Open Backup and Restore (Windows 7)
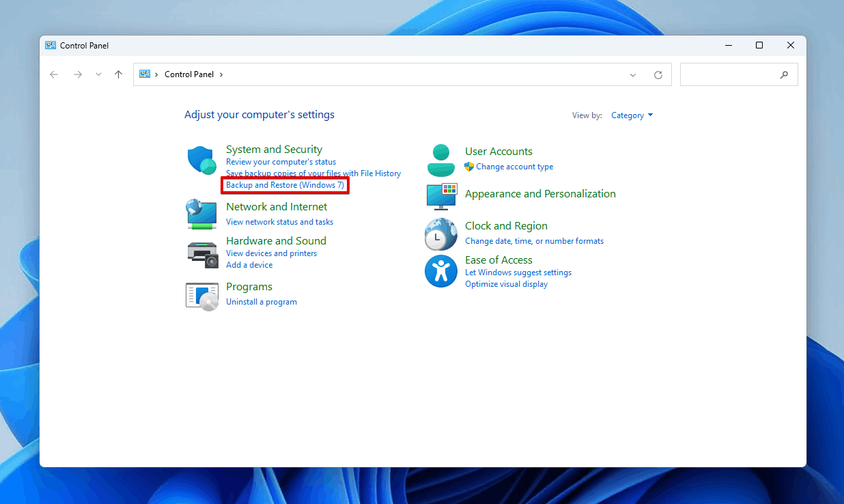The width and height of the screenshot is (844, 504). [x=285, y=185]
